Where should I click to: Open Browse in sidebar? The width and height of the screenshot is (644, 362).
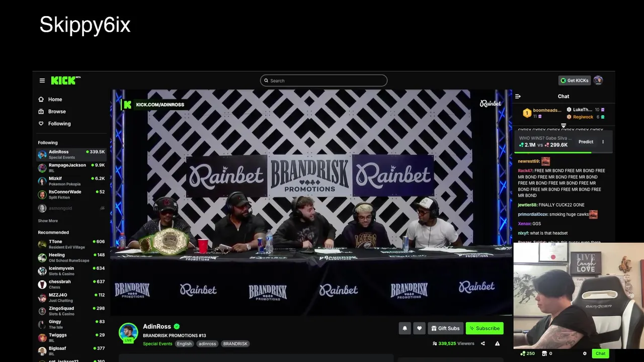pos(57,112)
